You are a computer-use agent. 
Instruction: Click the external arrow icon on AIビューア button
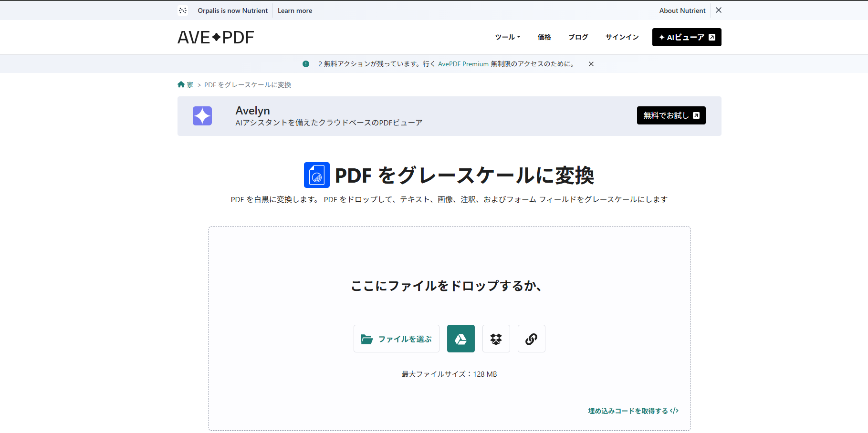tap(712, 37)
